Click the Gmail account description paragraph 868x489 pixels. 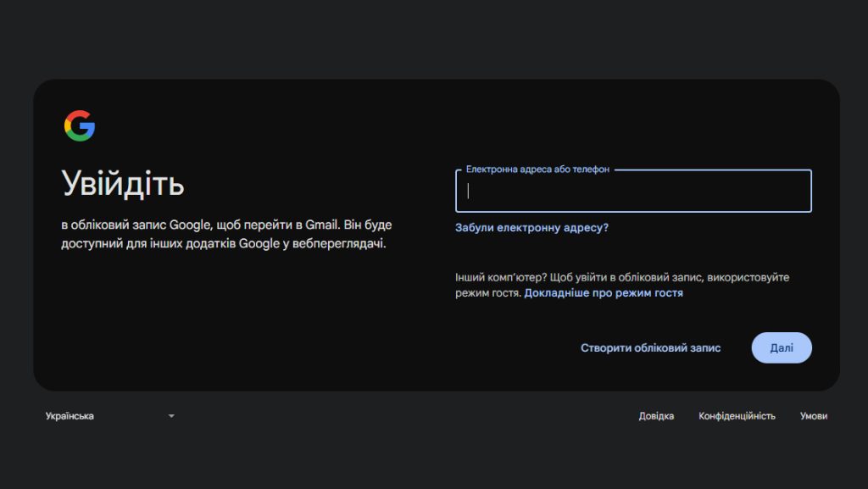pos(226,234)
